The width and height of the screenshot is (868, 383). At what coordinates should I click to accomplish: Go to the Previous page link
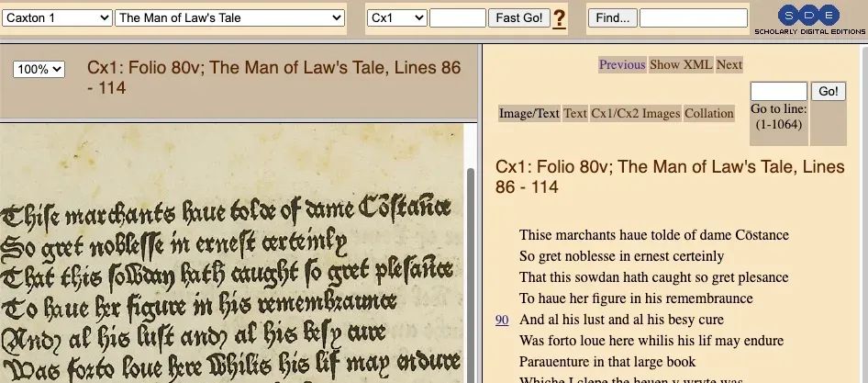(x=622, y=65)
